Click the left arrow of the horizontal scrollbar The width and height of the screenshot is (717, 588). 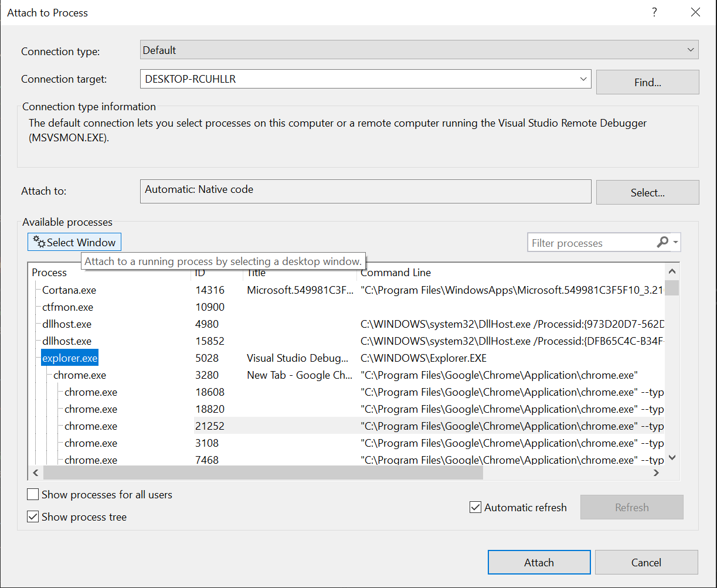36,473
